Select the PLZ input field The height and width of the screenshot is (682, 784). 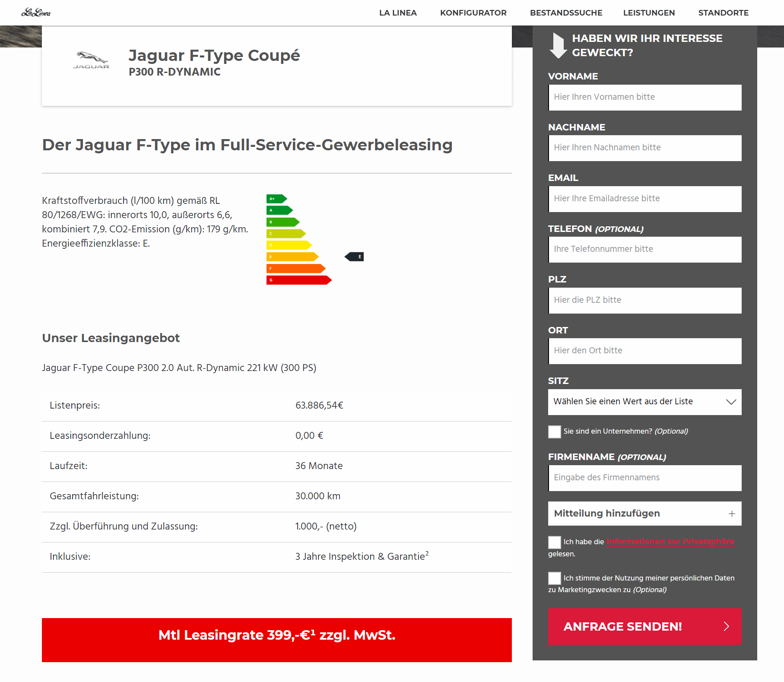click(x=645, y=300)
